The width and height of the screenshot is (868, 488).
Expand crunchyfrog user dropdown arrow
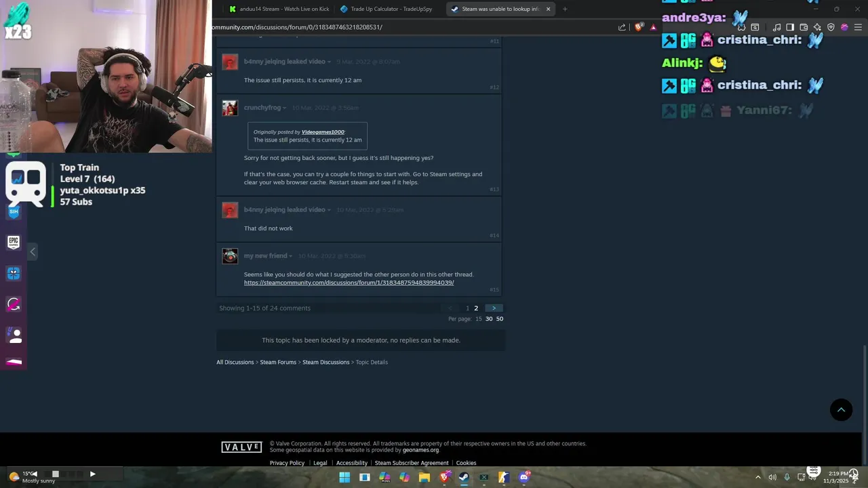click(x=285, y=108)
